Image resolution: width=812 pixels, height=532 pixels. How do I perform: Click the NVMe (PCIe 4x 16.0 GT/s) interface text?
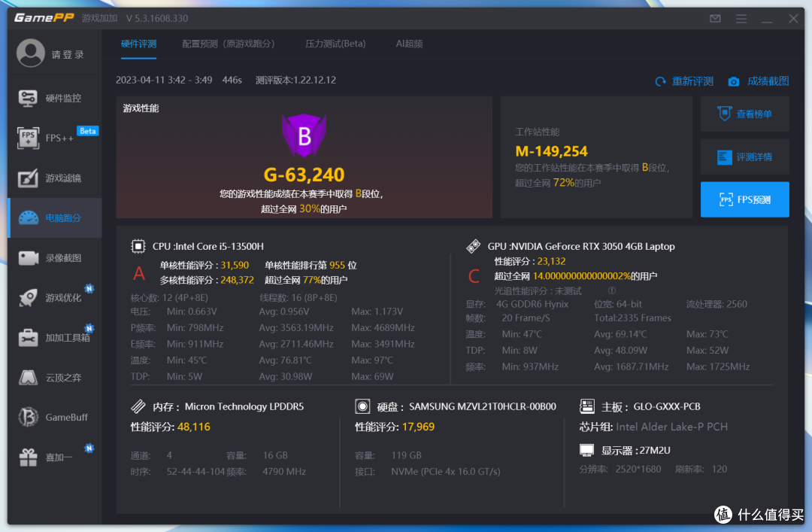(x=445, y=471)
